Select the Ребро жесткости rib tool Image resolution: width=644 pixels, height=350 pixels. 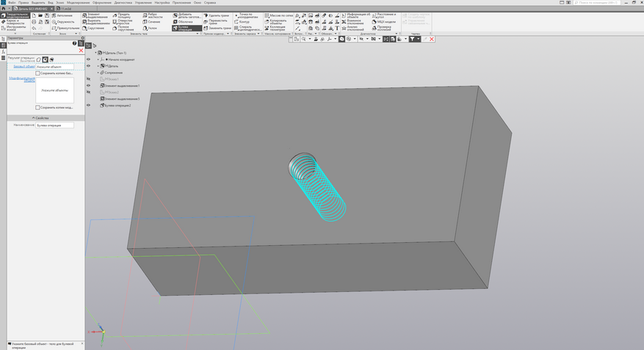(153, 15)
